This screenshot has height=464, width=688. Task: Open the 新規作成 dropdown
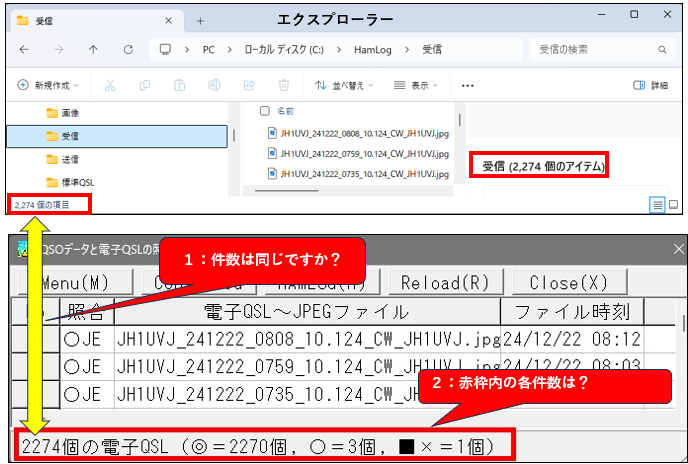48,86
